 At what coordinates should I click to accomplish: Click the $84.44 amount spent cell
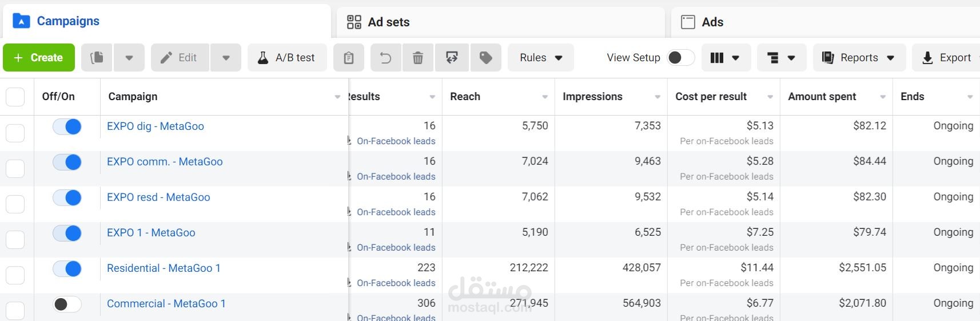(x=870, y=161)
